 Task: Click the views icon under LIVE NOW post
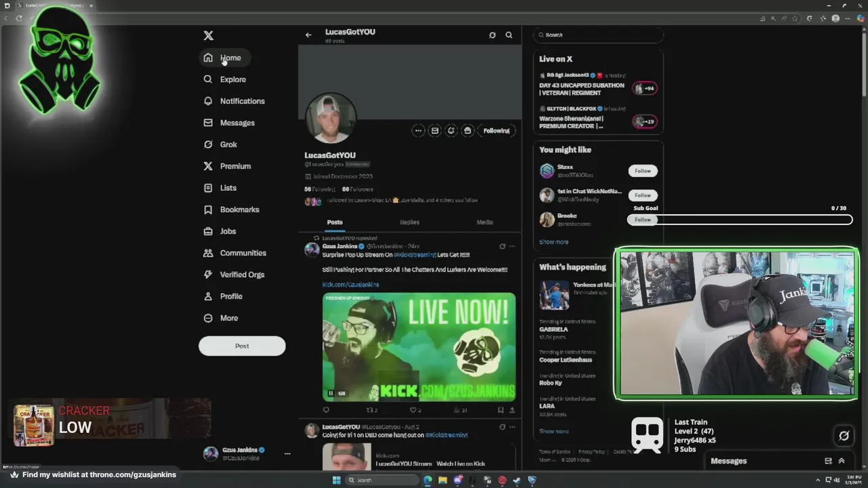pos(460,410)
